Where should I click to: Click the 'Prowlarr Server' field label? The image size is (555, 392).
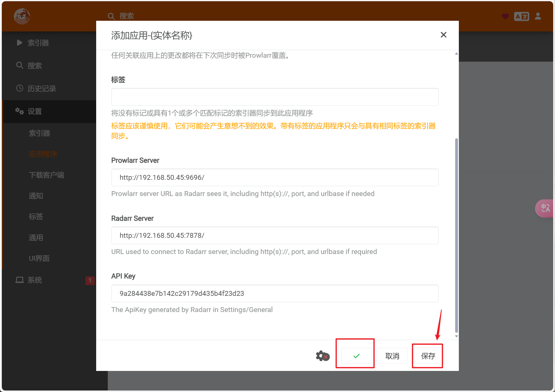(135, 161)
